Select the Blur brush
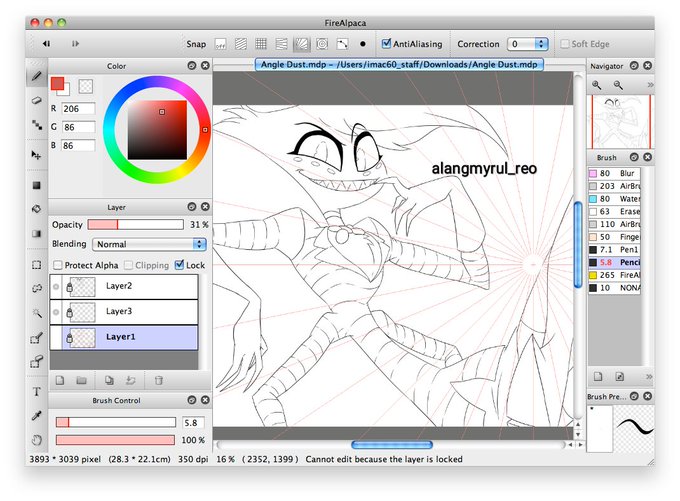Image resolution: width=680 pixels, height=501 pixels. pyautogui.click(x=614, y=173)
